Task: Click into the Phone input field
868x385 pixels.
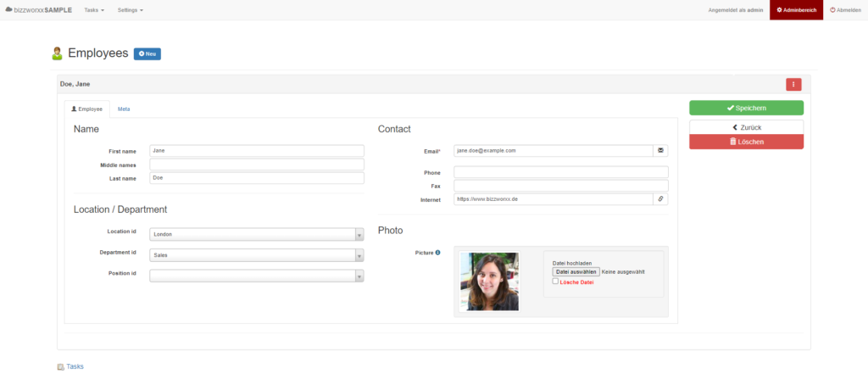Action: coord(561,172)
